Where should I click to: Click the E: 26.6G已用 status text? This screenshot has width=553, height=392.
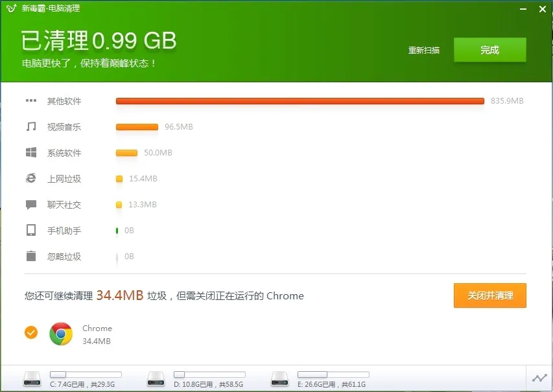click(x=332, y=384)
